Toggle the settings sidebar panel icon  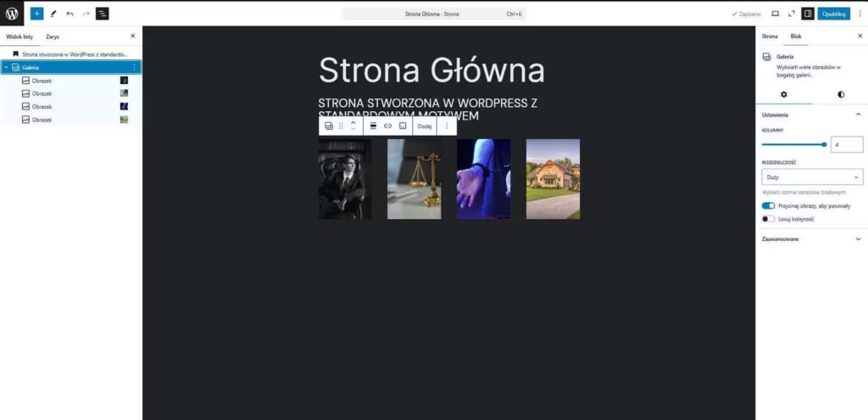808,14
